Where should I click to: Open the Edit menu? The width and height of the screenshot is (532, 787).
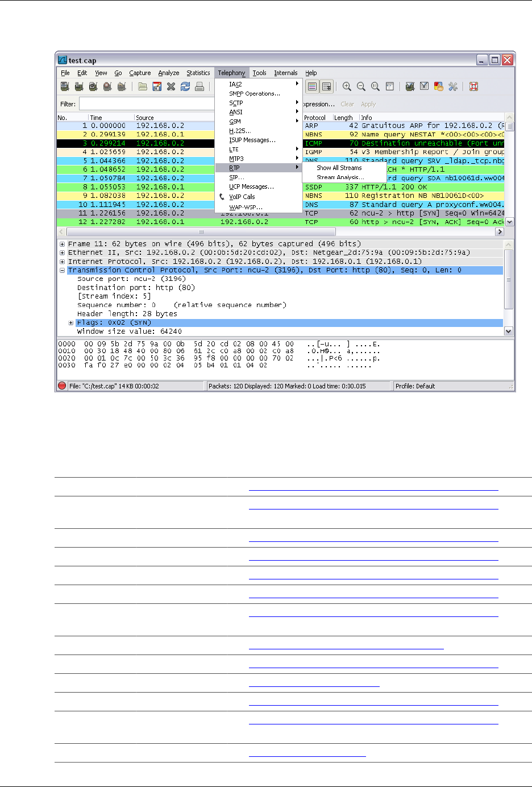[82, 73]
